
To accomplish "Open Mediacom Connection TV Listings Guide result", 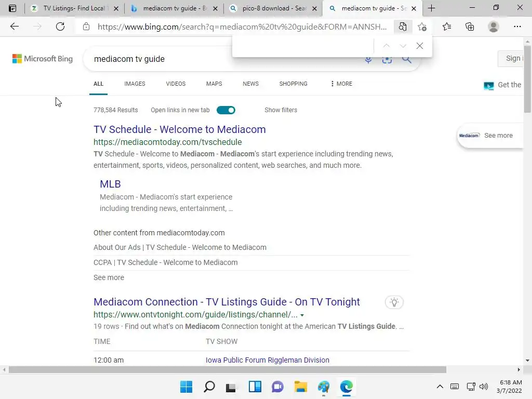I will (227, 302).
